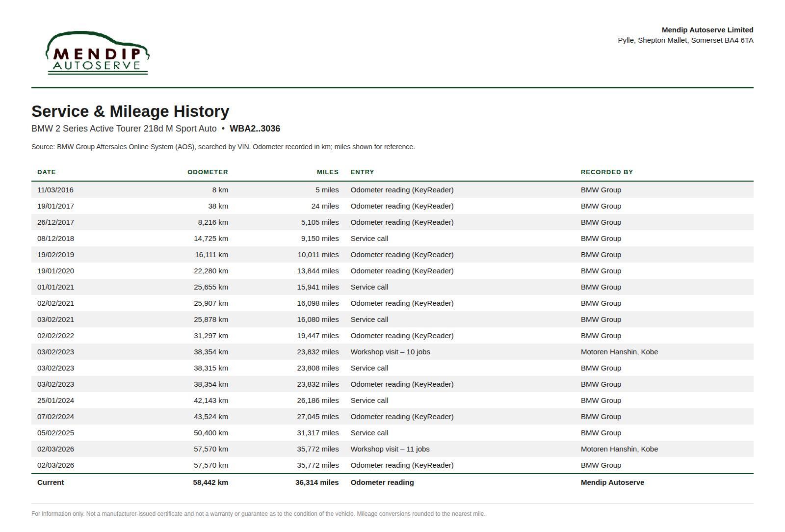Click the 'Workshop visit – 10 jobs' entry
This screenshot has width=785, height=532.
tap(391, 352)
